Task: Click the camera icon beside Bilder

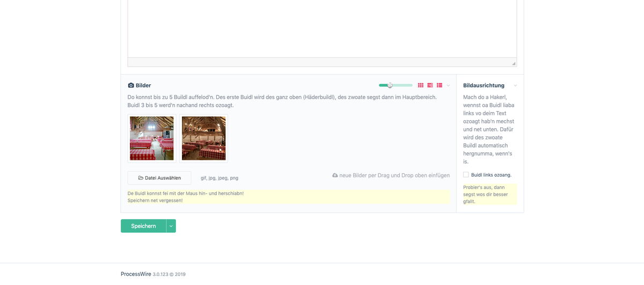Action: click(x=131, y=85)
